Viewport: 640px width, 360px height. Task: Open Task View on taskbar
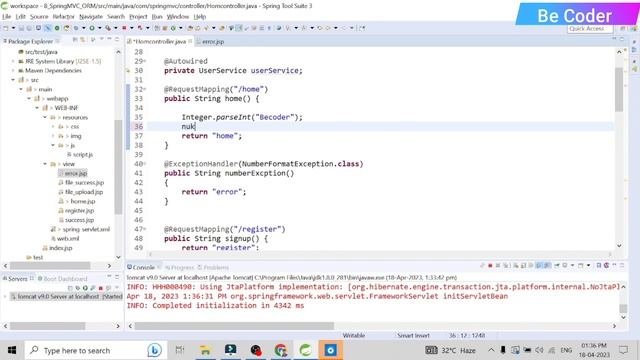(x=180, y=350)
